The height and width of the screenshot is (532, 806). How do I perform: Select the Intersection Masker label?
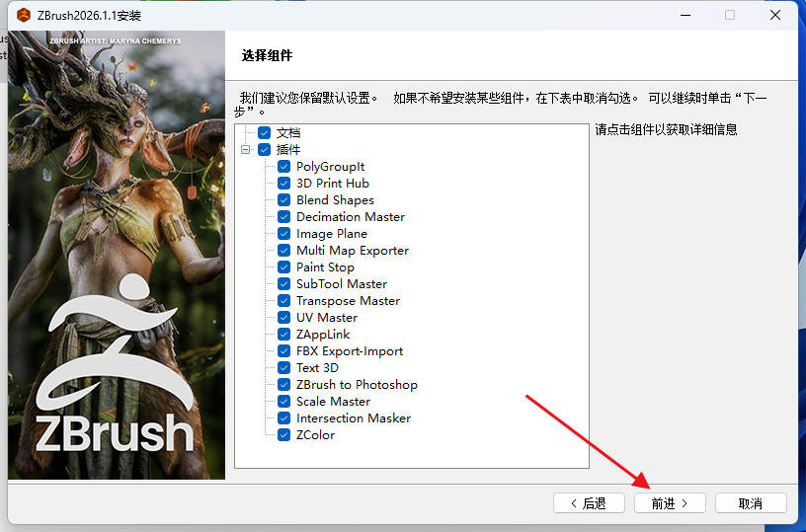tap(354, 418)
